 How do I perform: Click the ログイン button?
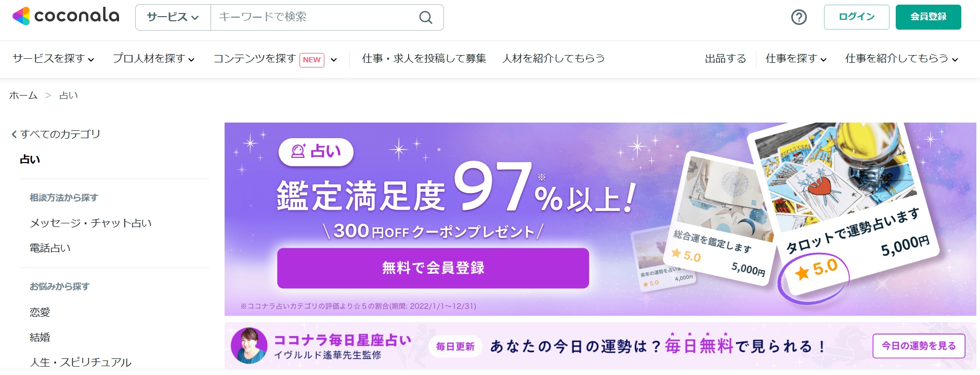[x=857, y=17]
